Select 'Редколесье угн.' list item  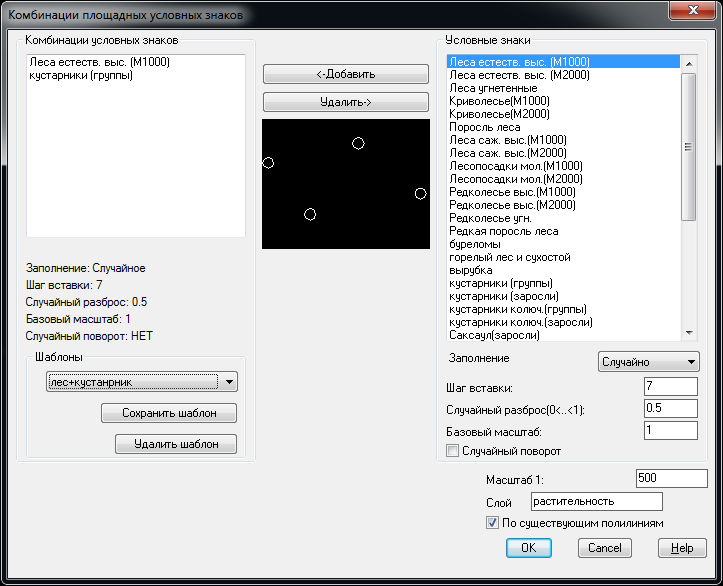(563, 218)
